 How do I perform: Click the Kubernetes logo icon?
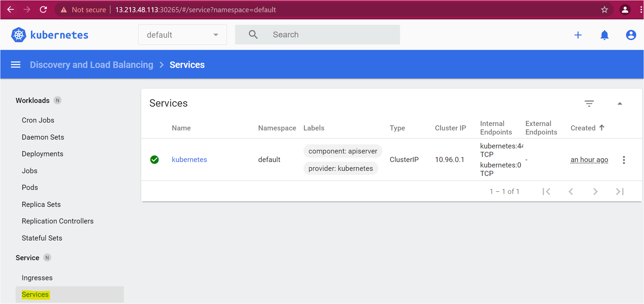[x=19, y=35]
